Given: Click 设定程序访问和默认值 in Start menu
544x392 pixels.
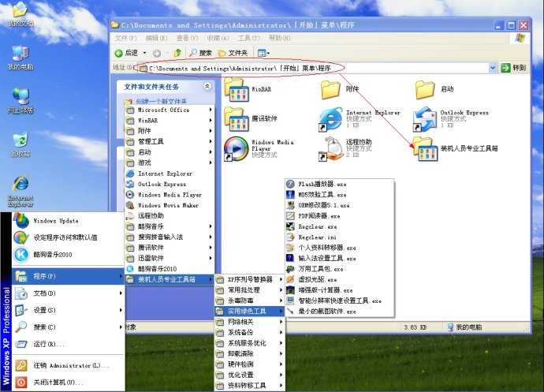Looking at the screenshot, I should click(68, 237).
